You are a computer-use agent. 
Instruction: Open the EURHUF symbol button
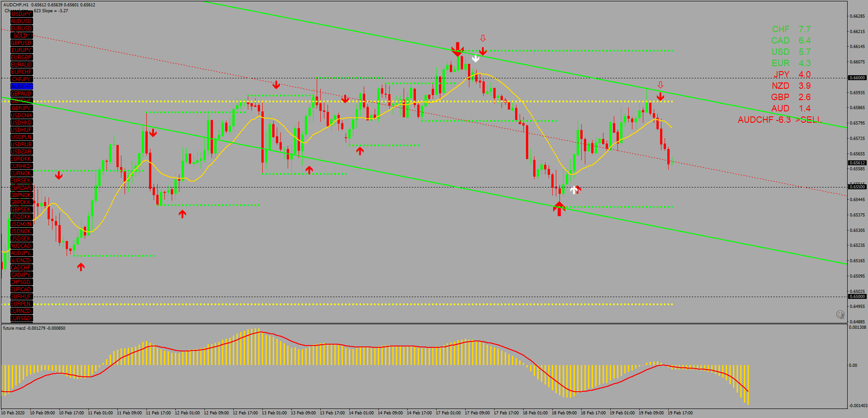point(22,297)
